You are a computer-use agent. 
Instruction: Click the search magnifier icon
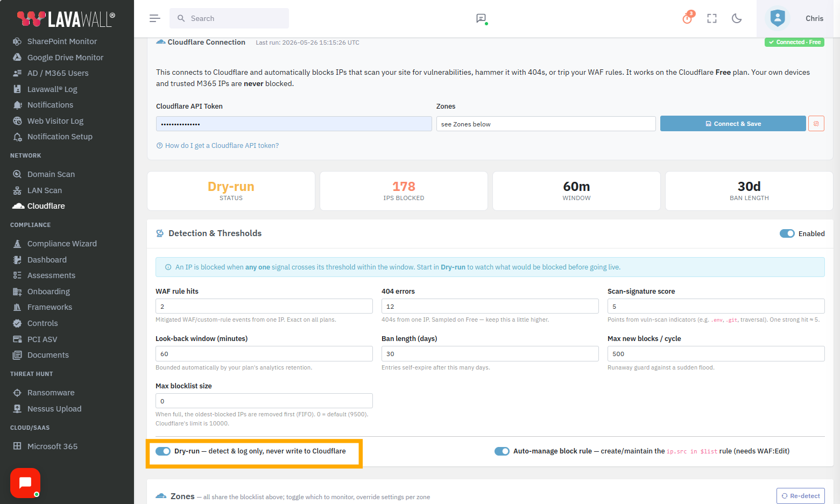[181, 18]
